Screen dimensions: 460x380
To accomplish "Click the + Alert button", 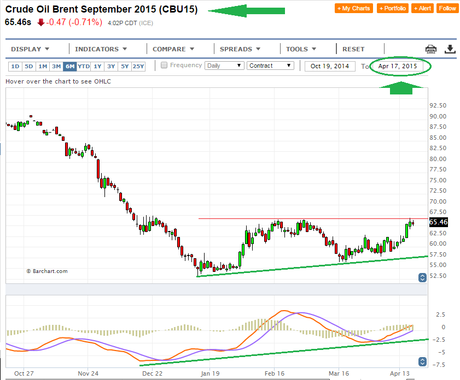I will [x=422, y=8].
